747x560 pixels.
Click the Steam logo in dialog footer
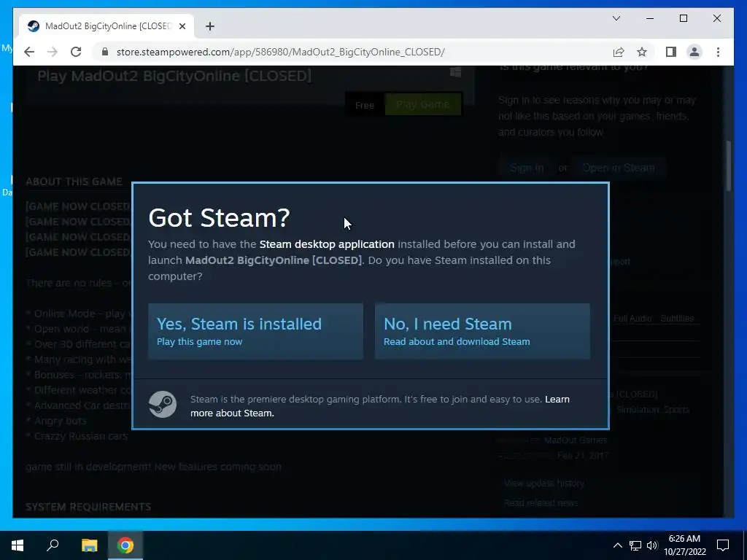click(x=163, y=404)
